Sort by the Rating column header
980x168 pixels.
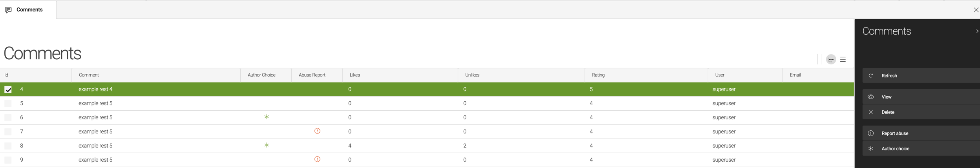coord(598,75)
